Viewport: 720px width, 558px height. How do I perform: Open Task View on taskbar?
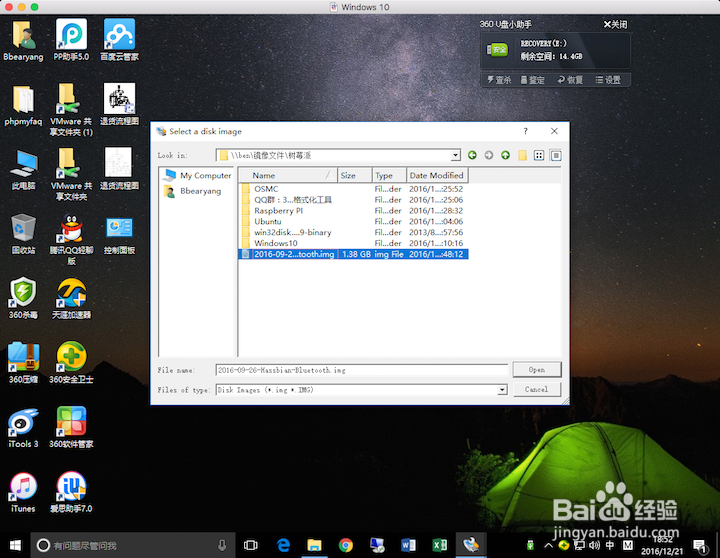point(251,545)
